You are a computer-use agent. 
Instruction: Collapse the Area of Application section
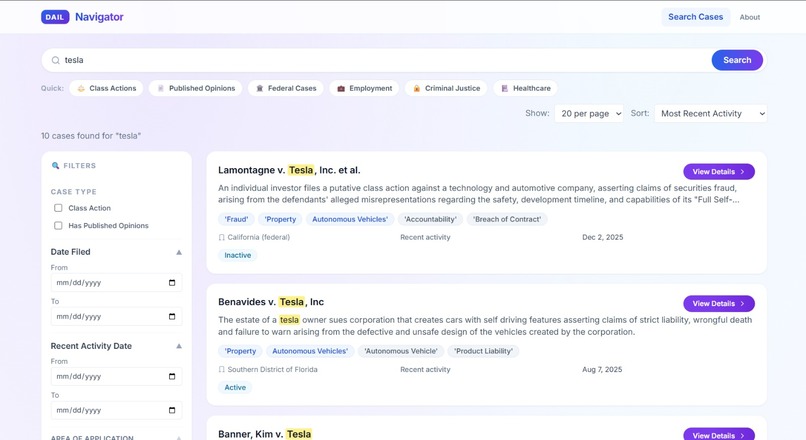[179, 438]
